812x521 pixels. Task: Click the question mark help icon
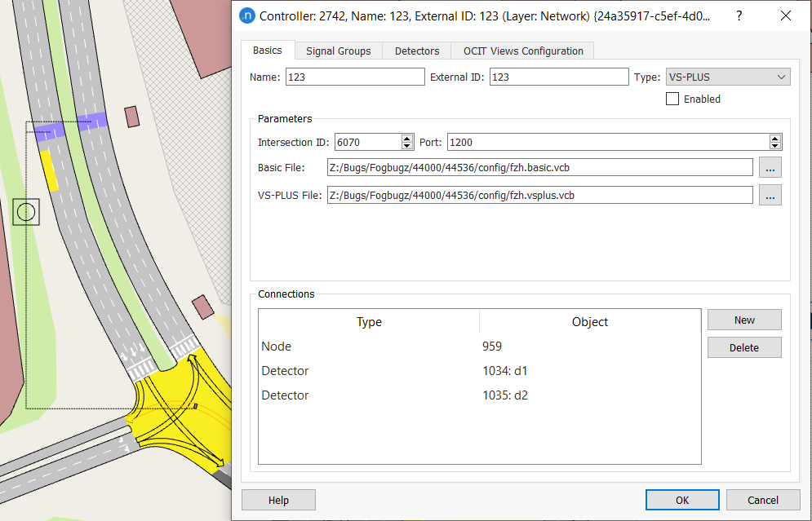[x=739, y=15]
